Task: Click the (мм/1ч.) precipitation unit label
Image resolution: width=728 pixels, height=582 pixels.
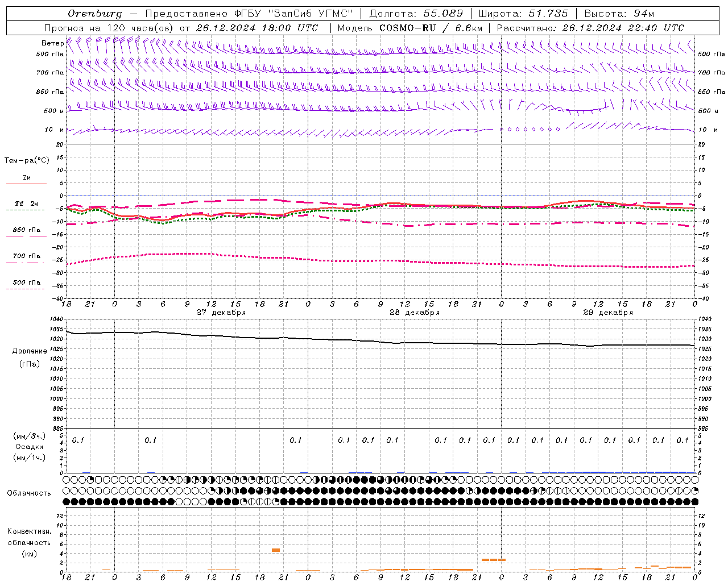Action: pyautogui.click(x=29, y=458)
